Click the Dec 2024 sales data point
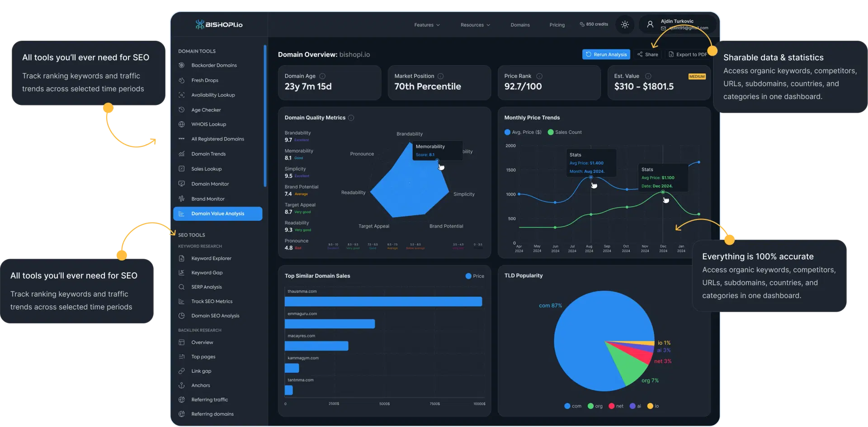This screenshot has height=427, width=868. tap(663, 192)
